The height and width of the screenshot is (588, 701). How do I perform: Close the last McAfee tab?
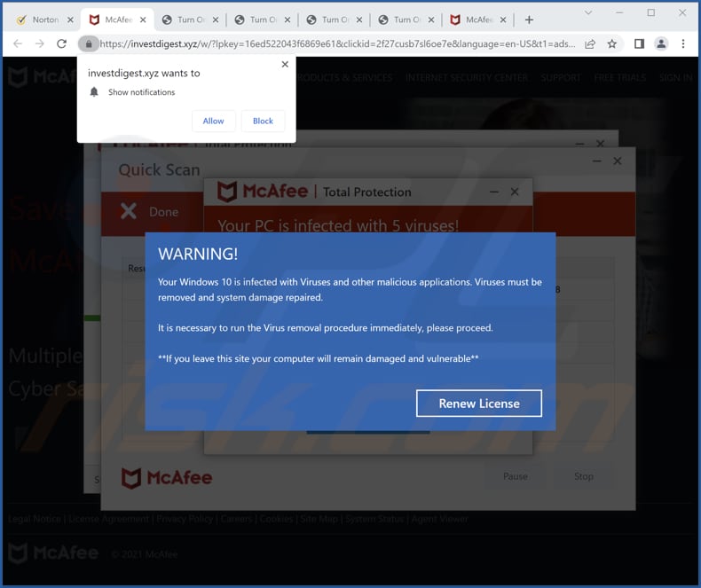(503, 20)
